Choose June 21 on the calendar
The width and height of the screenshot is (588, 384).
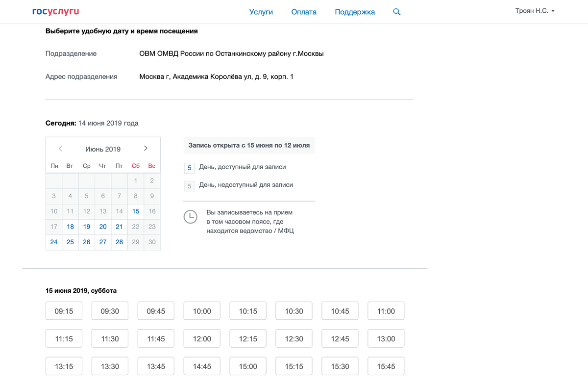coord(119,227)
